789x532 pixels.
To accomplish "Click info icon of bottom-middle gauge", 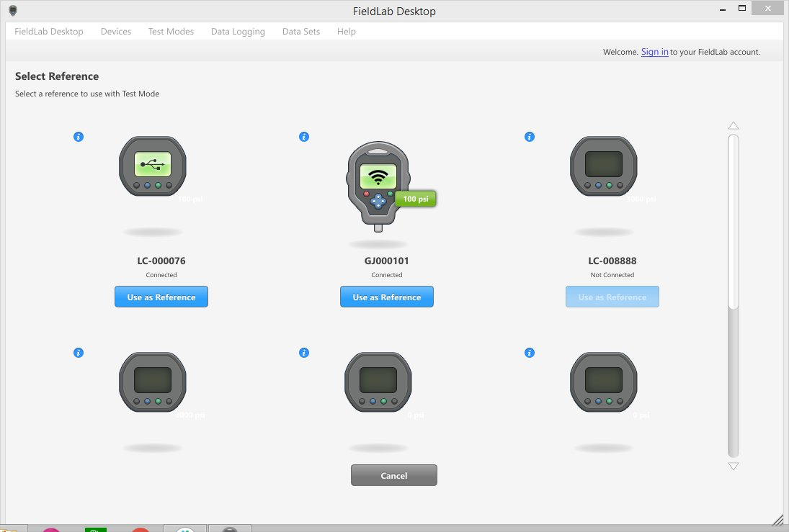I will pyautogui.click(x=304, y=353).
